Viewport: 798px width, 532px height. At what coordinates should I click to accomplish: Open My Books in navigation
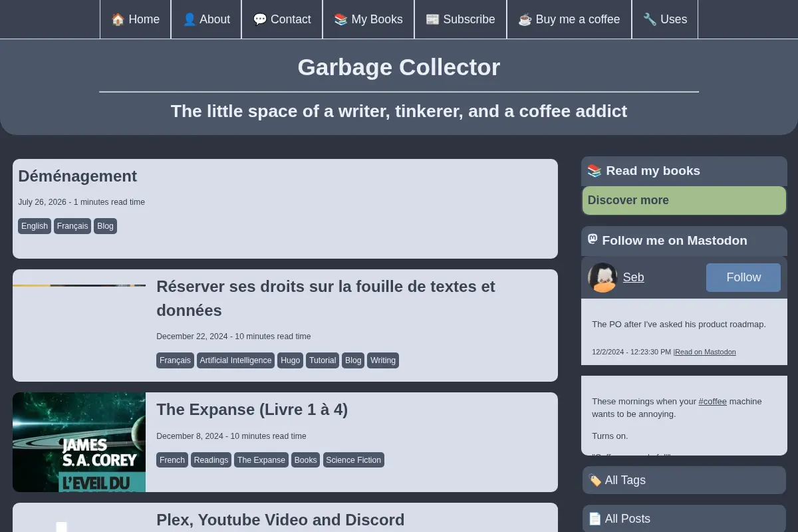[x=368, y=19]
